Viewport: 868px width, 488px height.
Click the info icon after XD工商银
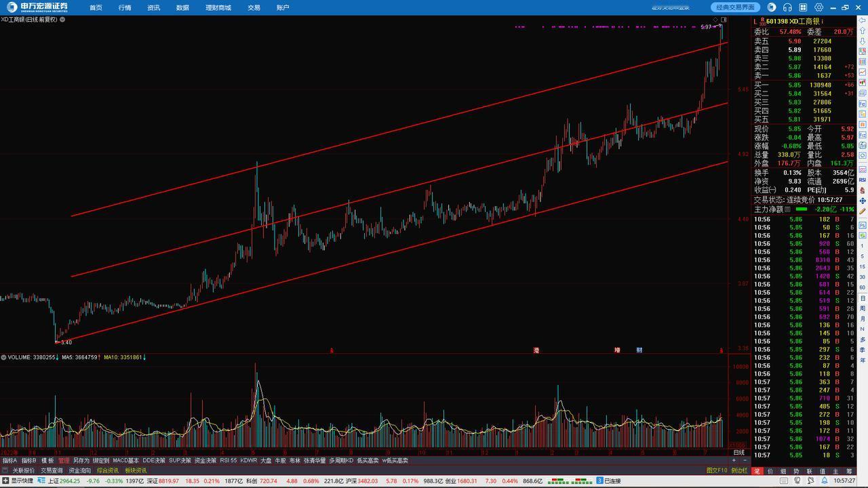coord(823,21)
